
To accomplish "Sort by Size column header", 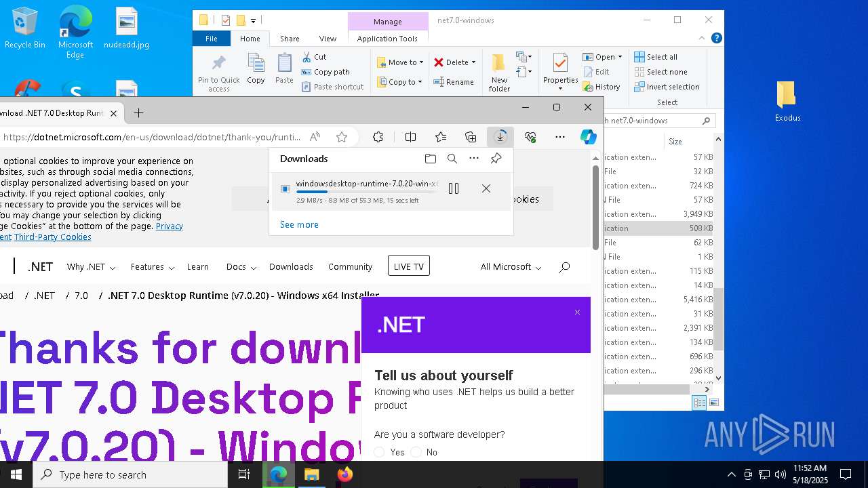I will click(x=675, y=142).
